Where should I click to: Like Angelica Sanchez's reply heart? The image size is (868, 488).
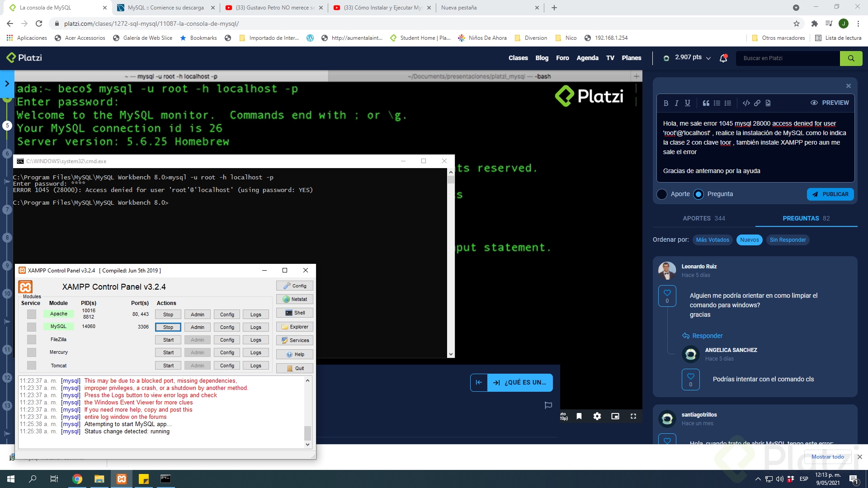(690, 380)
